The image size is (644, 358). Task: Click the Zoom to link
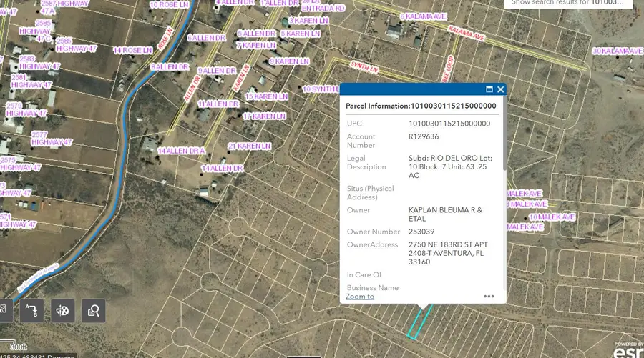[x=360, y=296]
